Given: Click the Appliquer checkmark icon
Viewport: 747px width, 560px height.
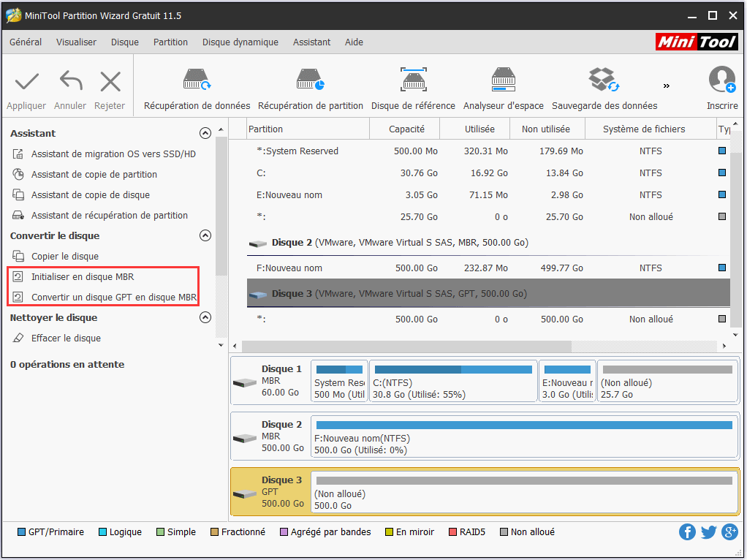Looking at the screenshot, I should tap(26, 81).
